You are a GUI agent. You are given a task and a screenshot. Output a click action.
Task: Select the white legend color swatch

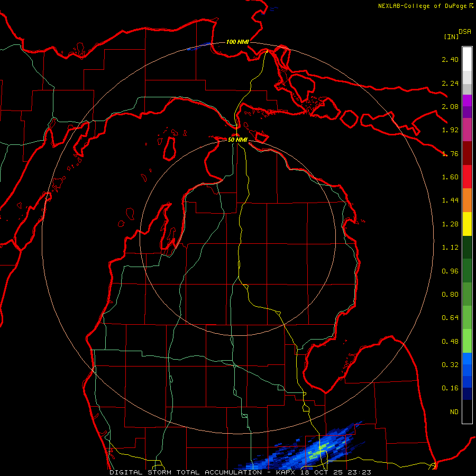click(467, 59)
